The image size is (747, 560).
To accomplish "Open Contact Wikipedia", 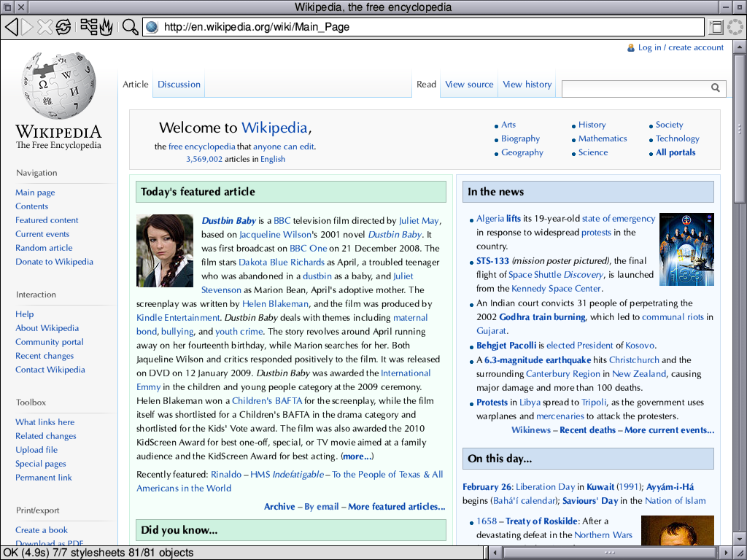I will coord(50,370).
